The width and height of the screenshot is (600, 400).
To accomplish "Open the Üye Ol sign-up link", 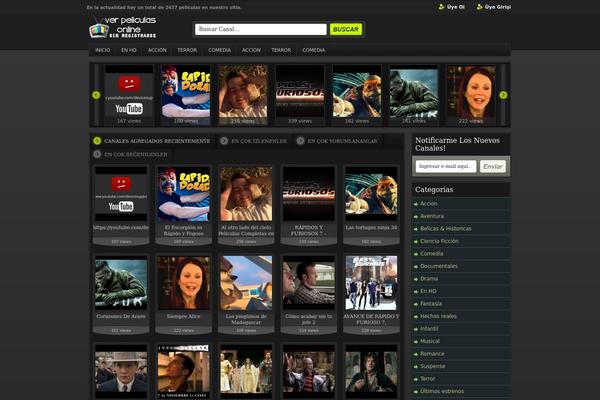I will 455,7.
